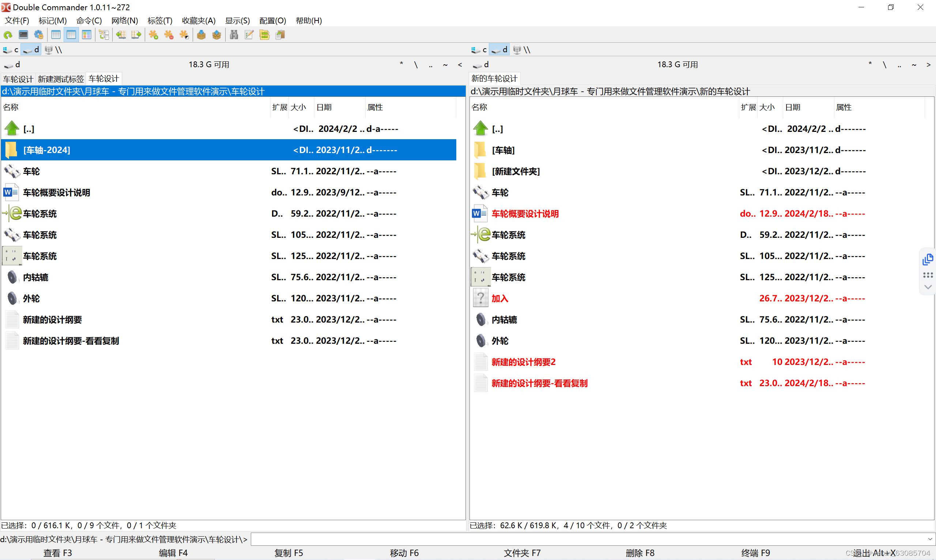Click the select group (asterisk plus) icon
The image size is (936, 560).
point(153,35)
